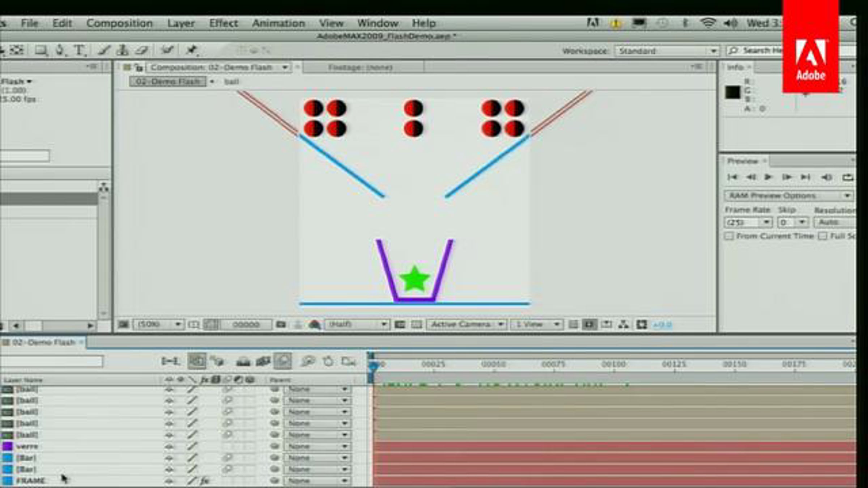Open the Animation menu

click(x=278, y=23)
